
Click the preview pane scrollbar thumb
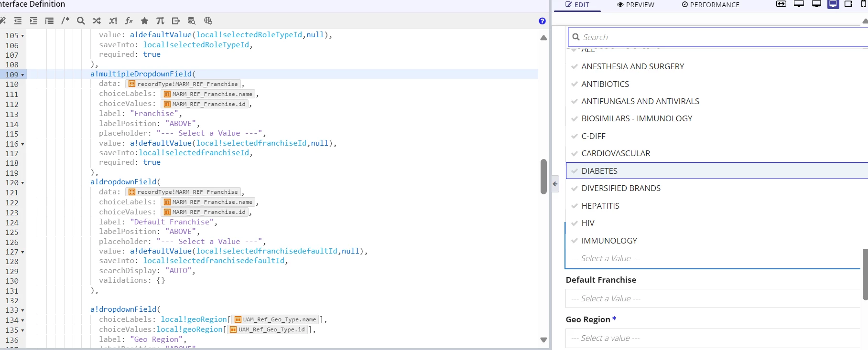coord(865,275)
